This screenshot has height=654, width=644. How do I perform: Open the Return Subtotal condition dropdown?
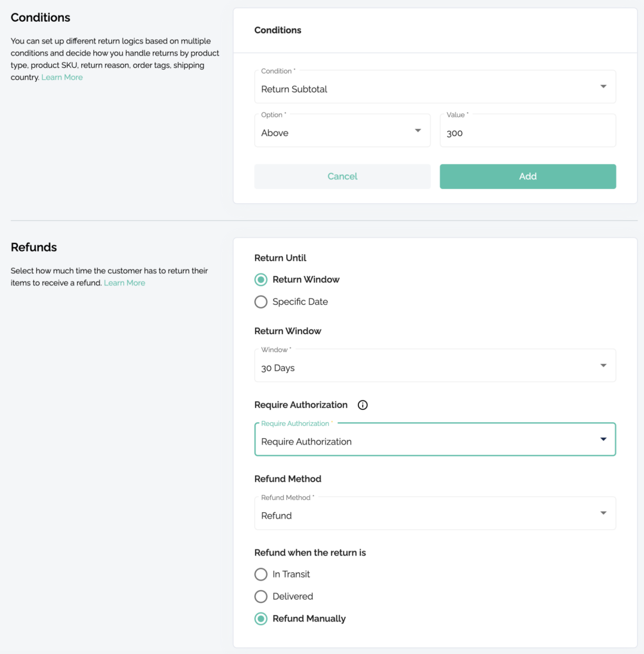[435, 87]
